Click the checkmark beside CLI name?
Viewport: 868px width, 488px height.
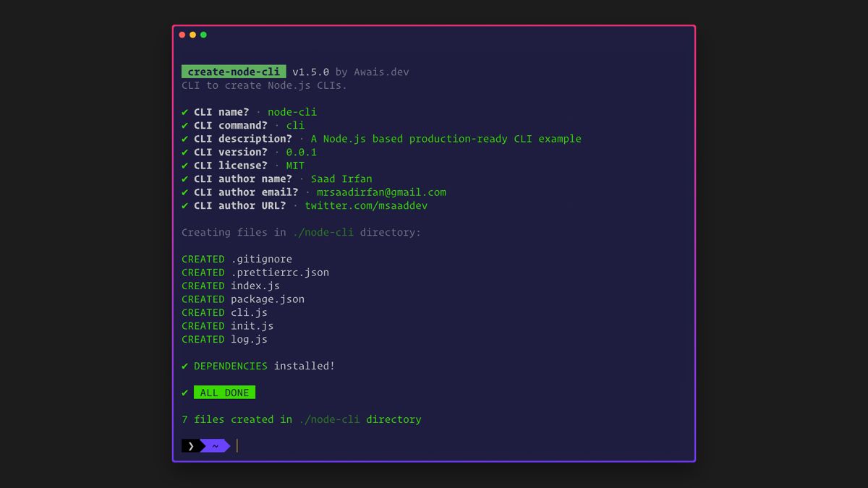(x=185, y=112)
